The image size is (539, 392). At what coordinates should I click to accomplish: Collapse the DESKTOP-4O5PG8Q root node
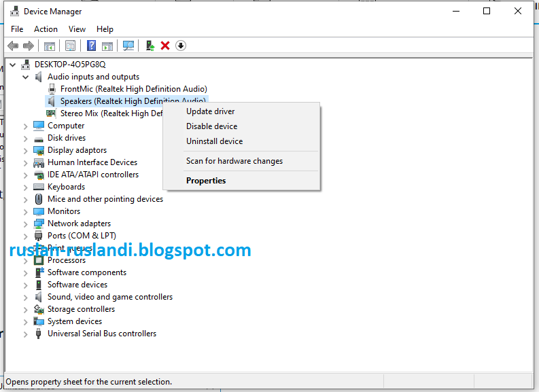tap(13, 65)
